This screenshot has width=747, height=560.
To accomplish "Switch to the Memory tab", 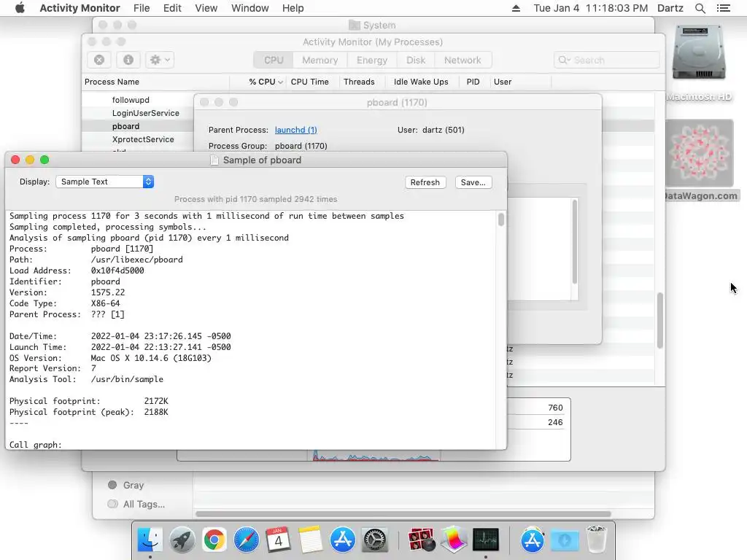I will coord(320,60).
